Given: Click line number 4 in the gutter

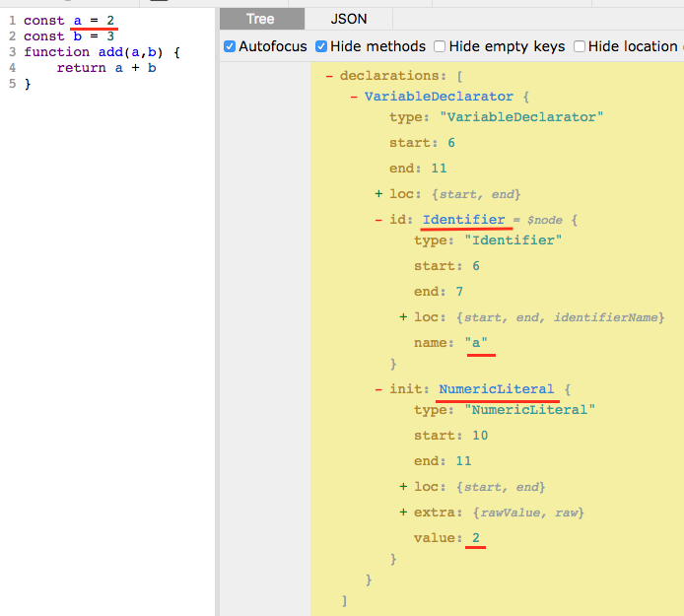Looking at the screenshot, I should pyautogui.click(x=12, y=68).
